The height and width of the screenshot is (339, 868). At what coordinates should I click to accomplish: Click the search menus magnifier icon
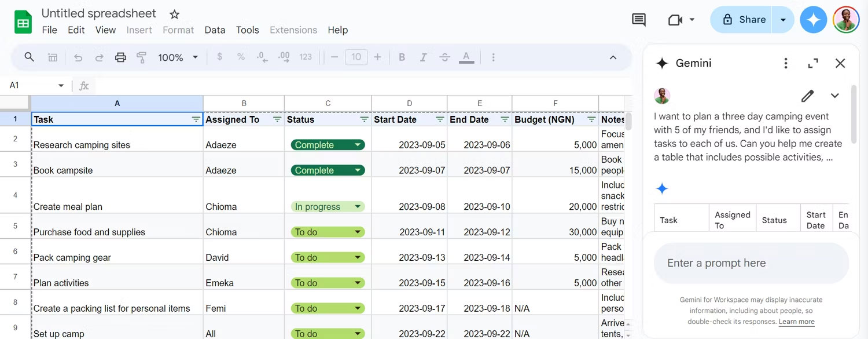pyautogui.click(x=29, y=57)
